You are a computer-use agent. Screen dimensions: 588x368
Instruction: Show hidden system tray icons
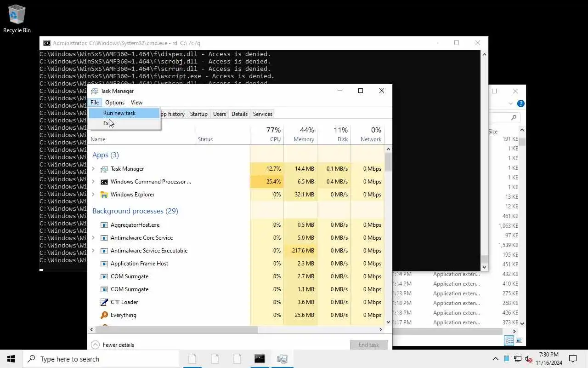pos(495,359)
